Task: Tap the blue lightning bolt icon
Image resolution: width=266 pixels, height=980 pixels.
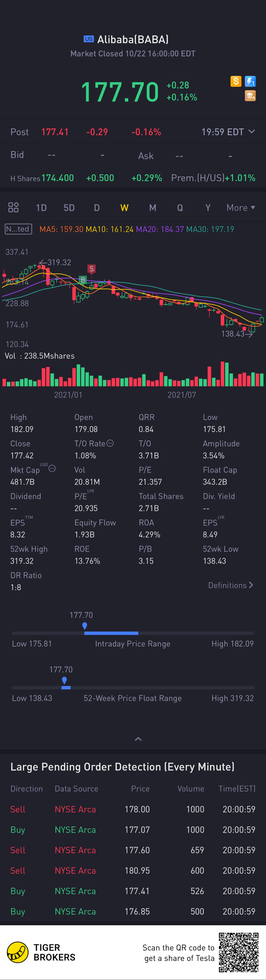Action: [250, 81]
